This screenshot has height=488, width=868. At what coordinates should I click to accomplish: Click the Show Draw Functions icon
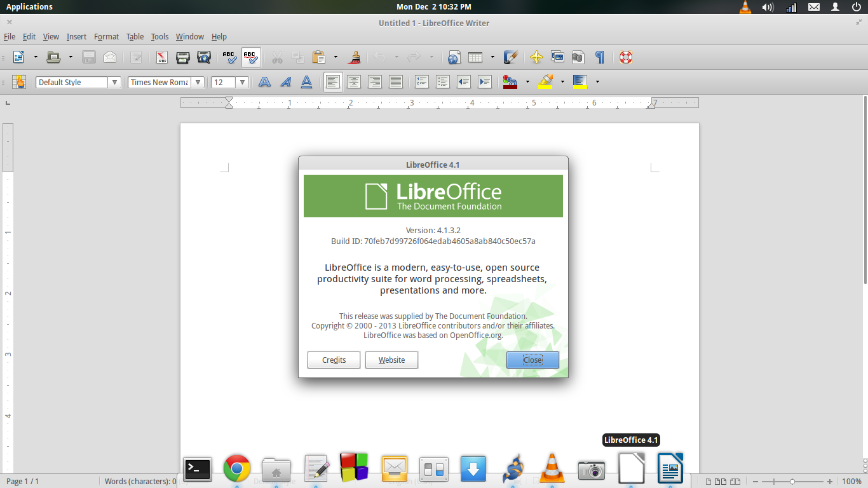pyautogui.click(x=510, y=57)
